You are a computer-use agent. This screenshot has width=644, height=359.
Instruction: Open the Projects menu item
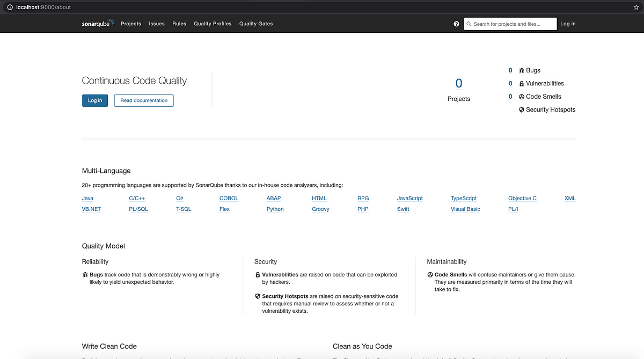(131, 24)
